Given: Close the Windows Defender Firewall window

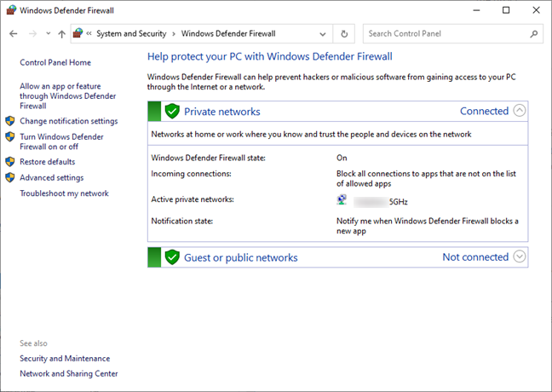Looking at the screenshot, I should coord(536,10).
